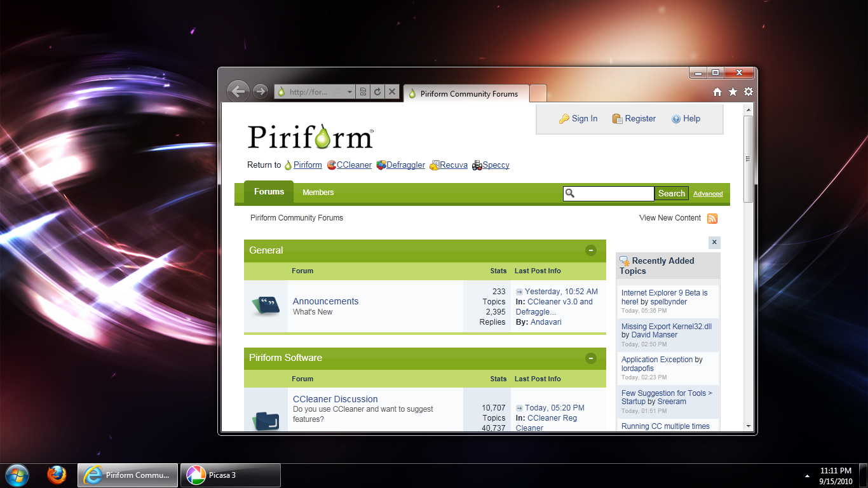This screenshot has height=488, width=868.
Task: Select the Members tab
Action: coord(318,193)
